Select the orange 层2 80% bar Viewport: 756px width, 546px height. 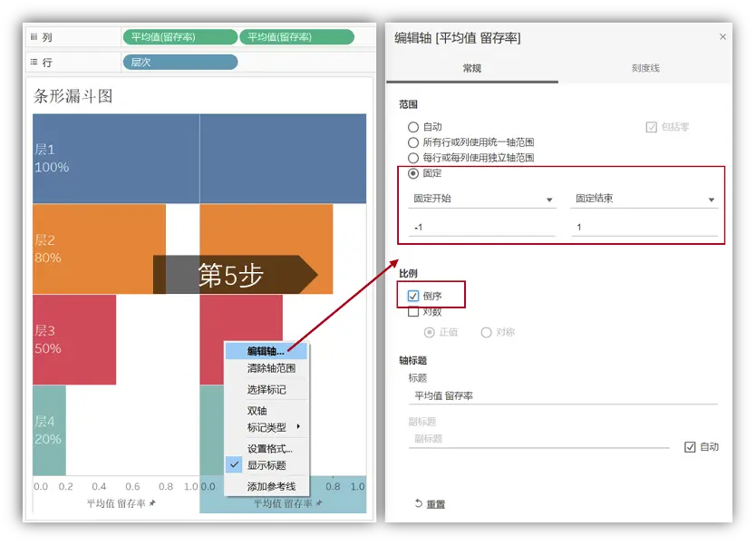click(x=99, y=249)
